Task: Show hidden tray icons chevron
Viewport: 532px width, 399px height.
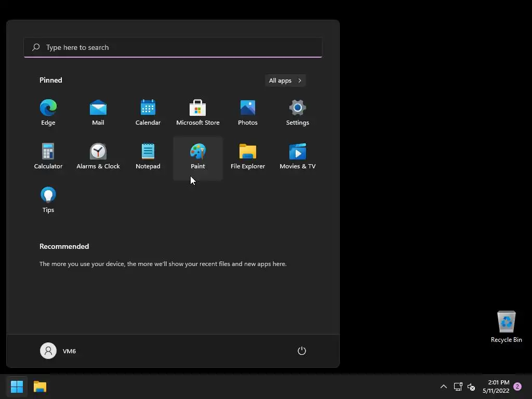Action: [444, 387]
